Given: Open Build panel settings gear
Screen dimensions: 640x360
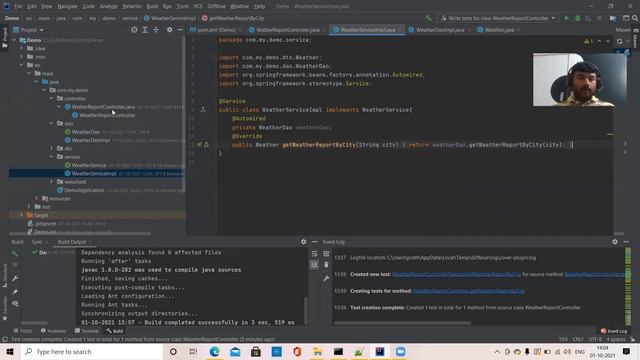Looking at the screenshot, I should point(303,242).
